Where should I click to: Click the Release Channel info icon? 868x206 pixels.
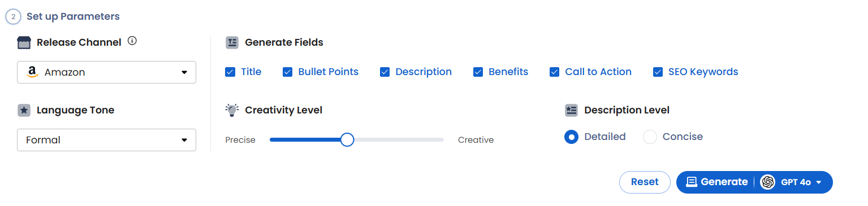pyautogui.click(x=132, y=41)
